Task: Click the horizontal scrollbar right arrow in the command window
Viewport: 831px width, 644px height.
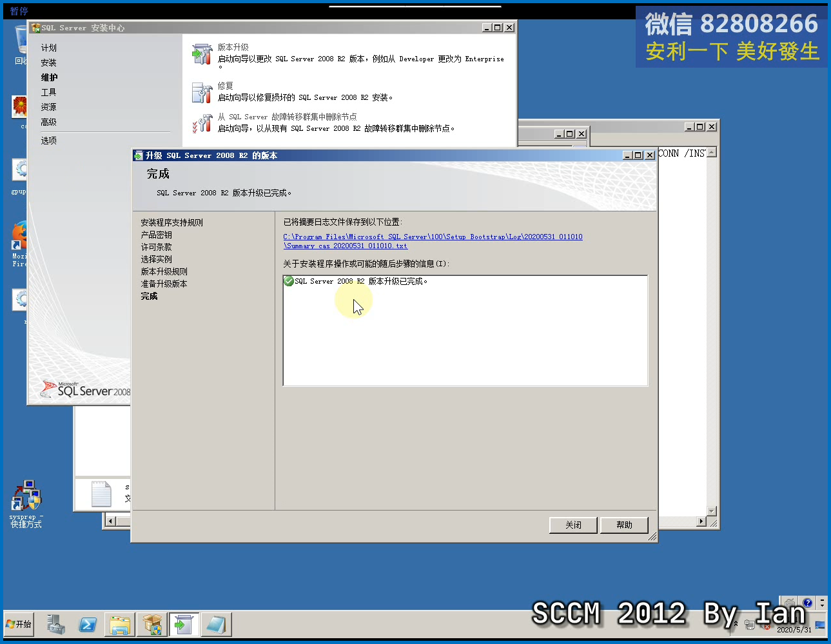Action: coord(701,522)
